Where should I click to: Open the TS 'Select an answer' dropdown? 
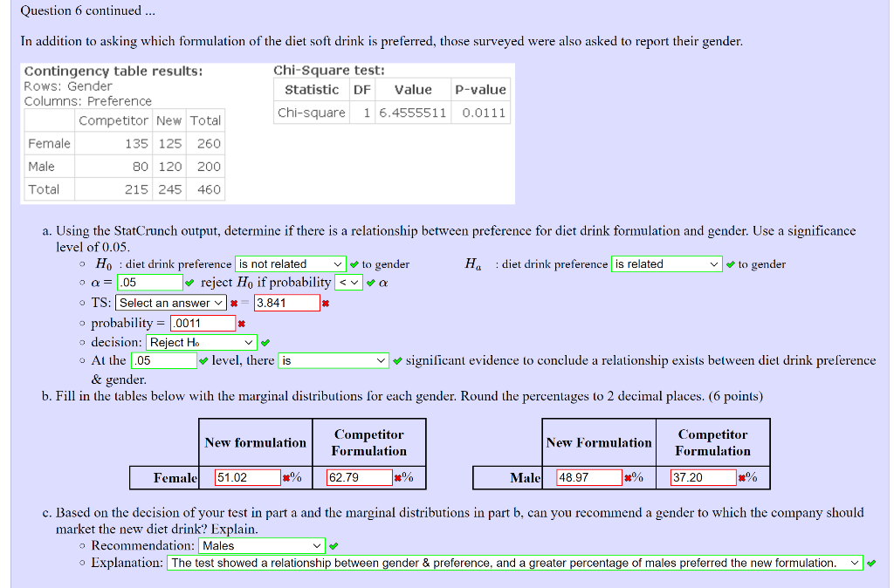pyautogui.click(x=171, y=303)
